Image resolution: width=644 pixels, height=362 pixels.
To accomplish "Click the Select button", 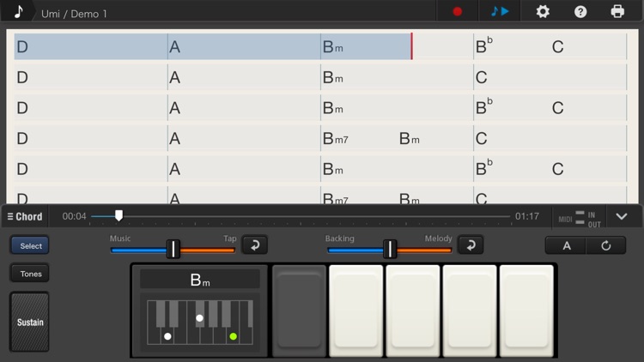I will pyautogui.click(x=30, y=245).
